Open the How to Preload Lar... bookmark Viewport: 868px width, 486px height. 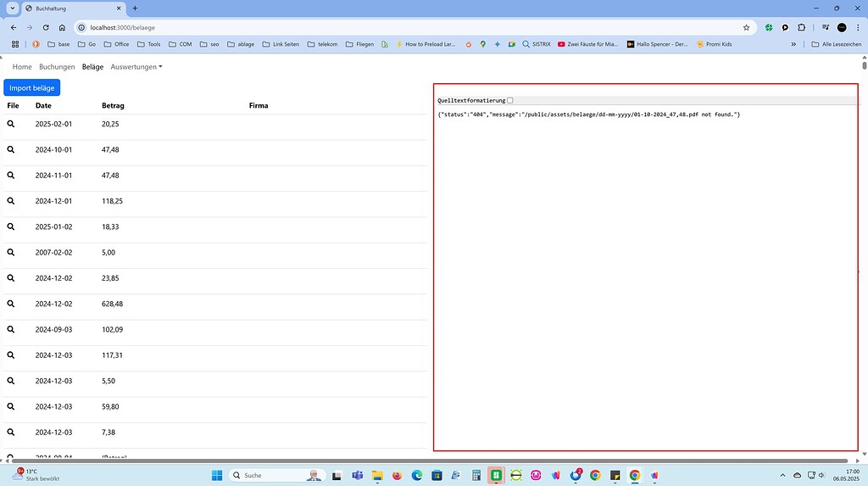426,44
